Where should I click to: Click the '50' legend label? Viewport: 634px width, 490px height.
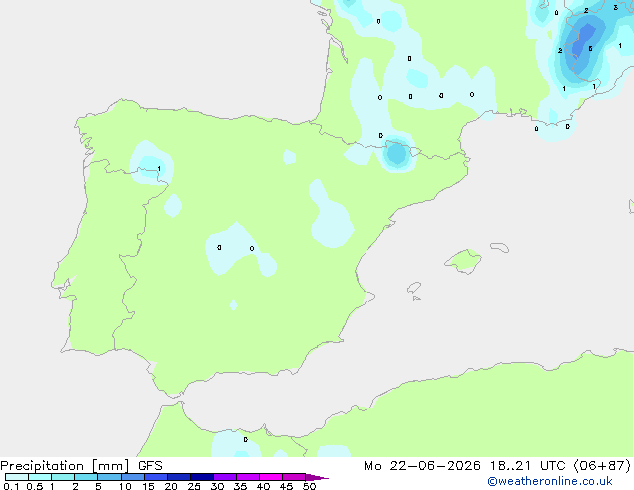pos(309,486)
